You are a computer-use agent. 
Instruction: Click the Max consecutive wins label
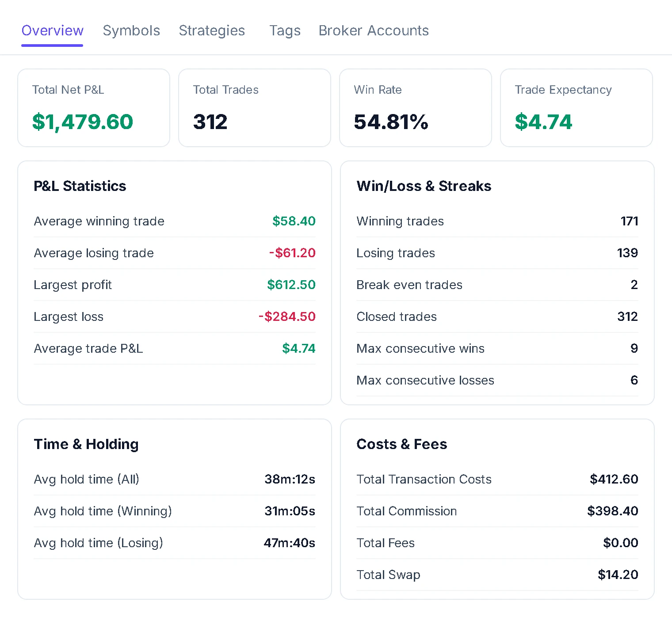click(x=420, y=348)
